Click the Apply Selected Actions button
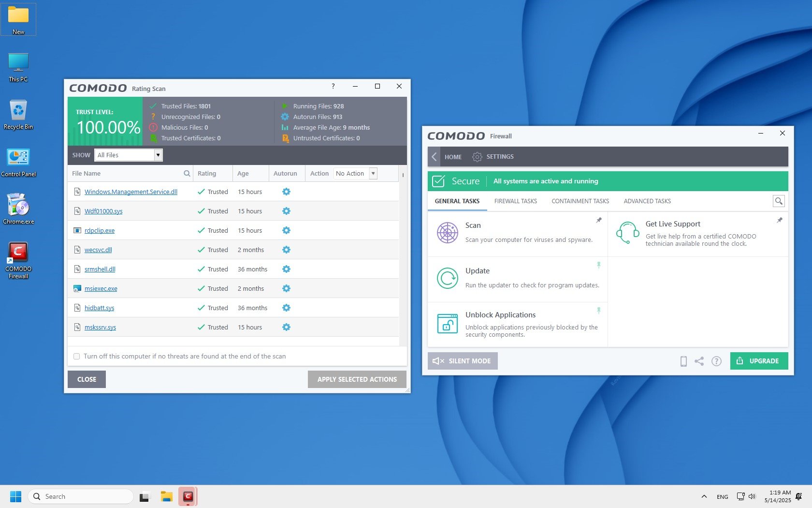 [x=357, y=379]
